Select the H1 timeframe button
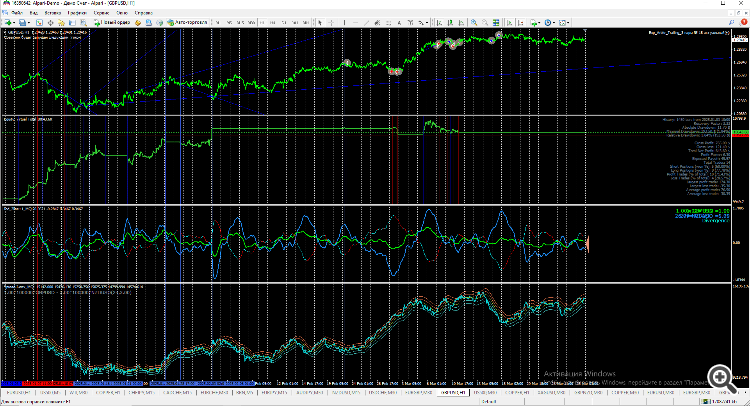The height and width of the screenshot is (406, 750). click(x=262, y=22)
